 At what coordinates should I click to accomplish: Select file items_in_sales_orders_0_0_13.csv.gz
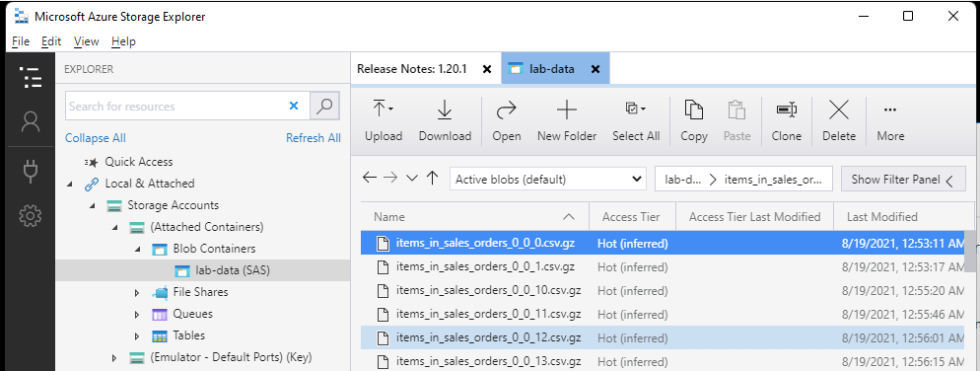point(664,361)
